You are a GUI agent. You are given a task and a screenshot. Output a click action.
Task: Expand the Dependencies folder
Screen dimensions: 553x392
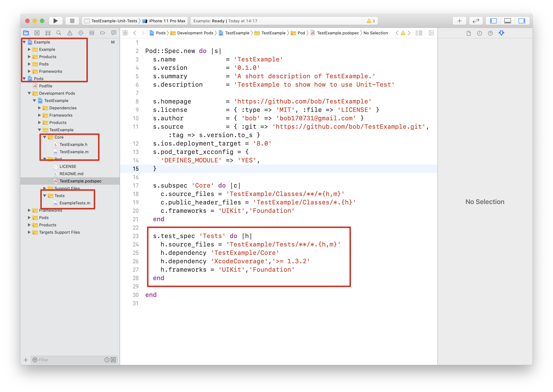[39, 108]
